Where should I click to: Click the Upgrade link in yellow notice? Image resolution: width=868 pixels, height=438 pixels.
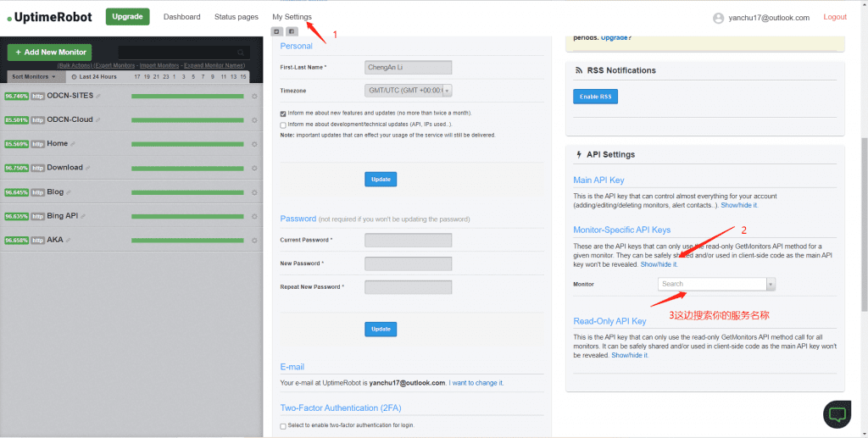[x=614, y=37]
